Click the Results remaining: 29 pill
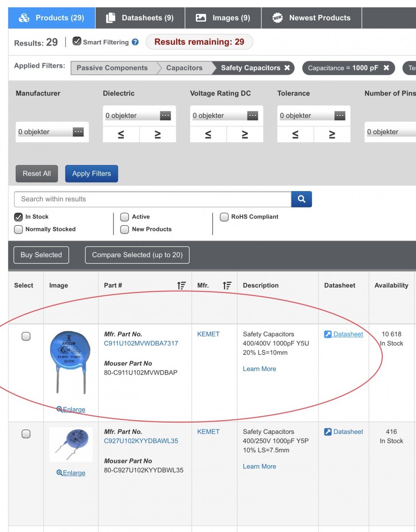416x532 pixels. [199, 42]
